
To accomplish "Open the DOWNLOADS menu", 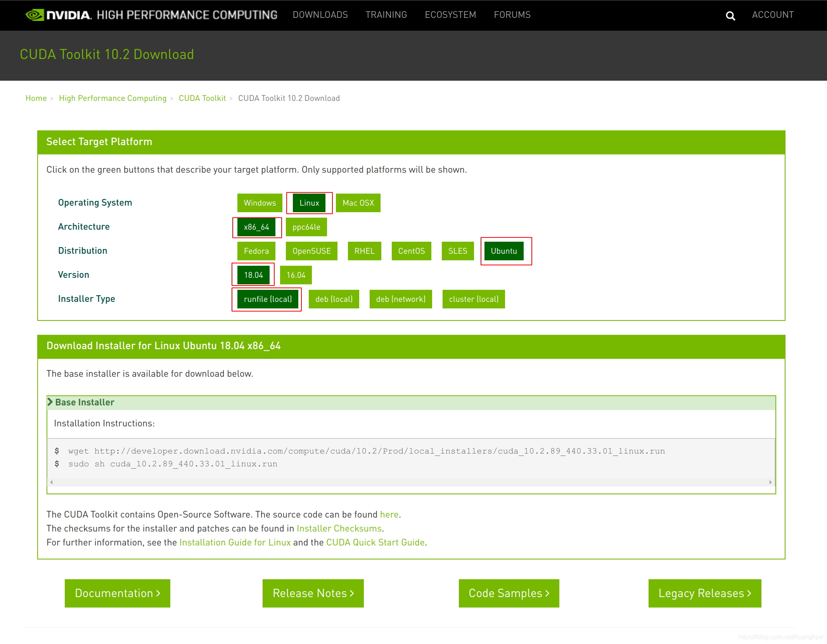I will pos(320,15).
